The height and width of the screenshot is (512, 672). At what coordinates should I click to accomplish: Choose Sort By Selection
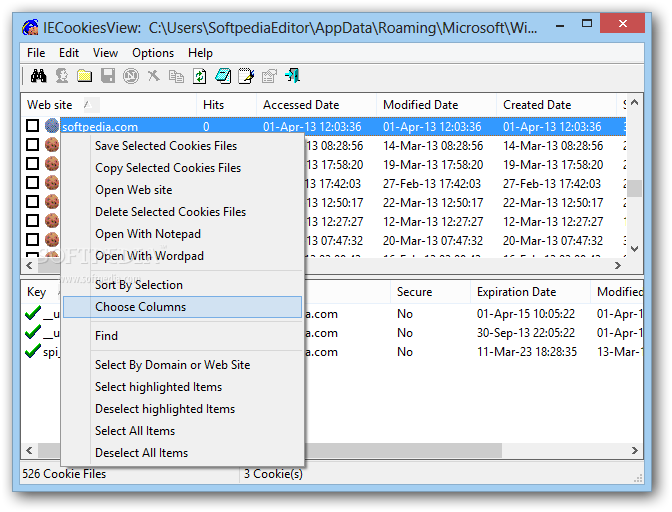183,285
